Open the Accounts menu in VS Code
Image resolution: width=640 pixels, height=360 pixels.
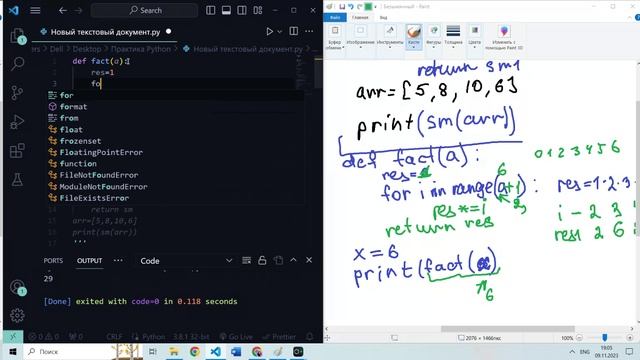17,287
